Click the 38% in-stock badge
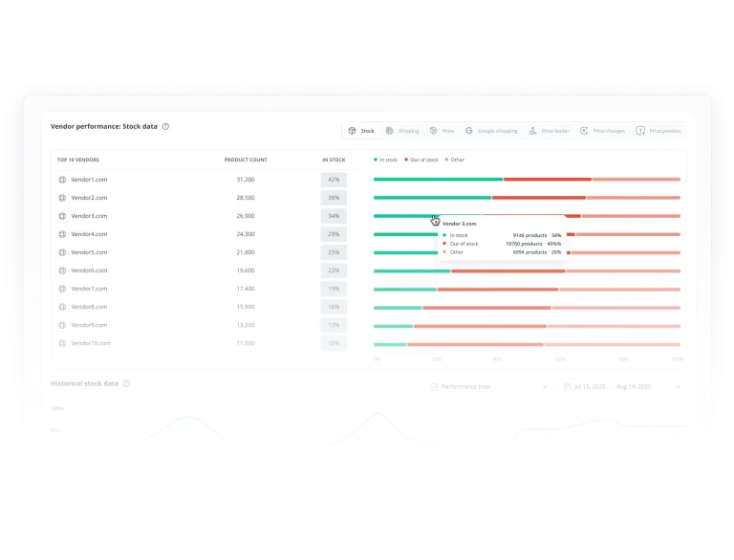 click(x=334, y=198)
